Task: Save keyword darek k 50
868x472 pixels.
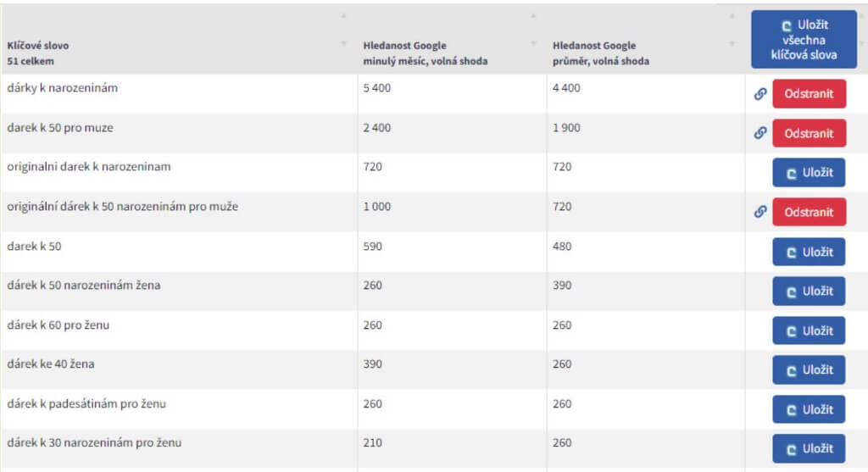Action: pyautogui.click(x=809, y=252)
